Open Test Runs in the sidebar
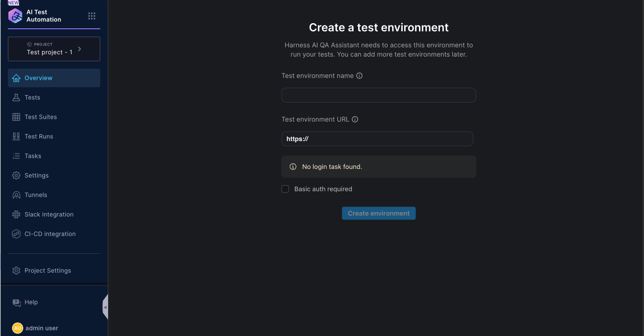 (39, 136)
